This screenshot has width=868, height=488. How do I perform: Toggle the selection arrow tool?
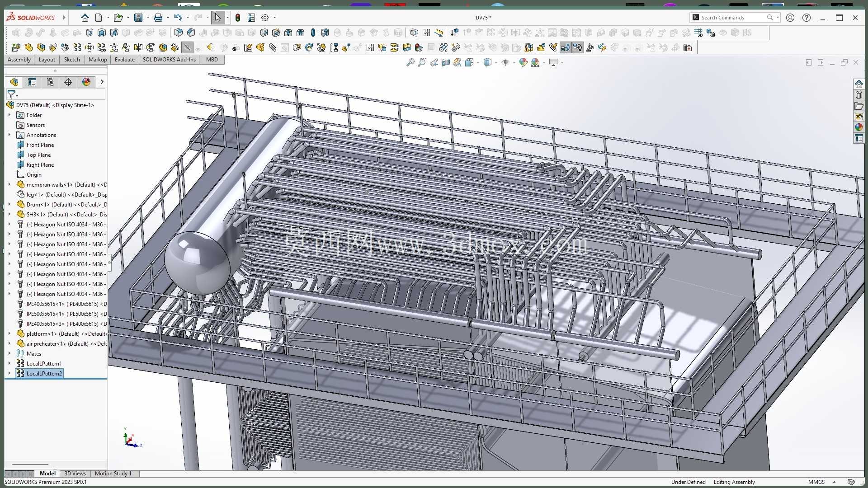(x=217, y=18)
